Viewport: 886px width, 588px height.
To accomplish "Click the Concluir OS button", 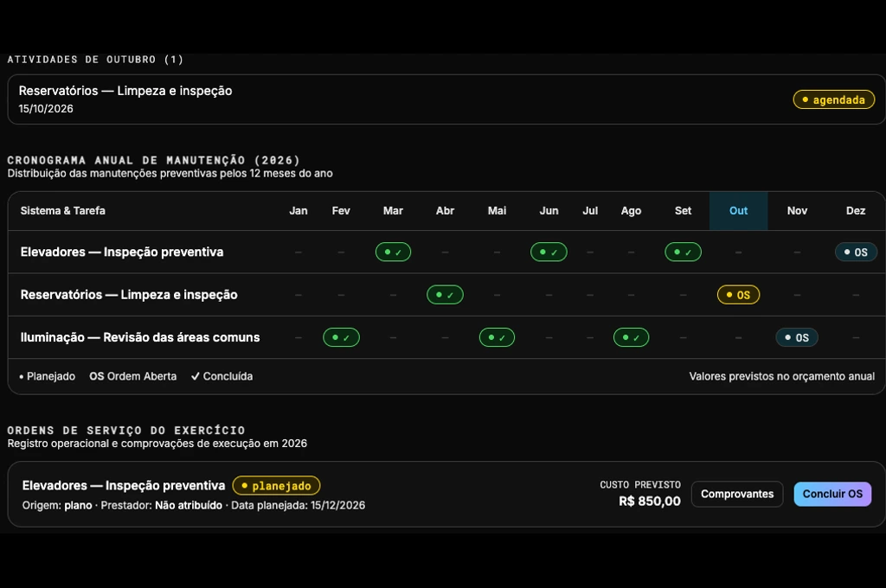I will point(832,495).
